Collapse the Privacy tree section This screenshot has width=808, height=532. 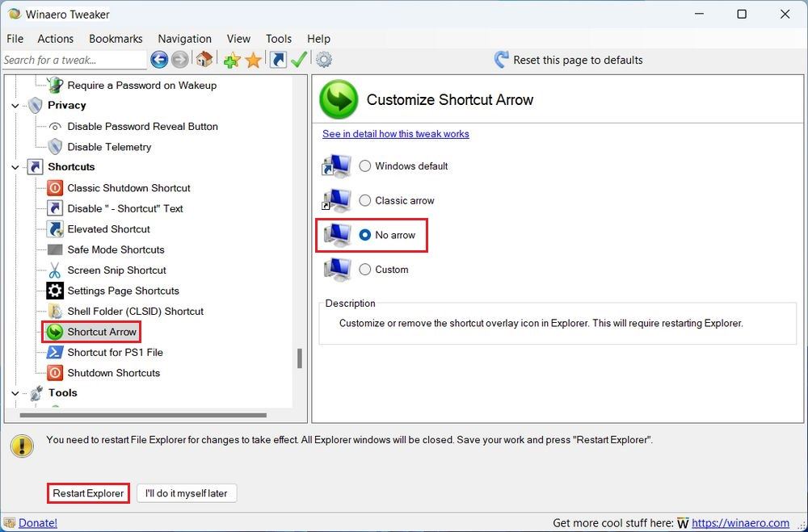[x=15, y=106]
